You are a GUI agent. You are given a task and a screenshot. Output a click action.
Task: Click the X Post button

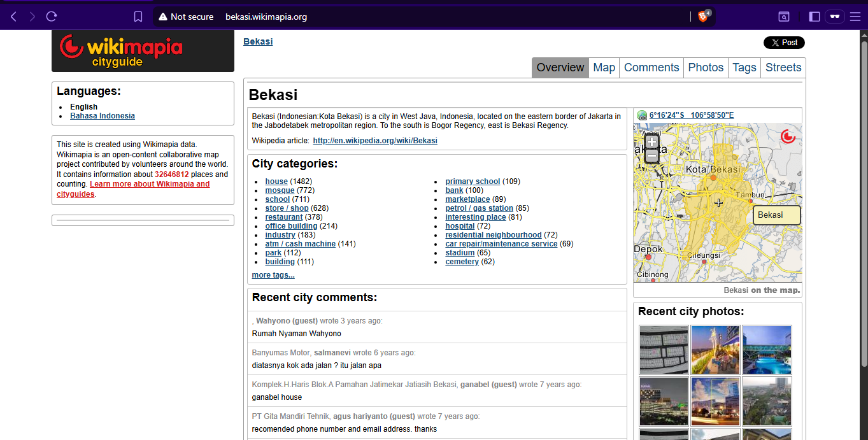coord(784,43)
